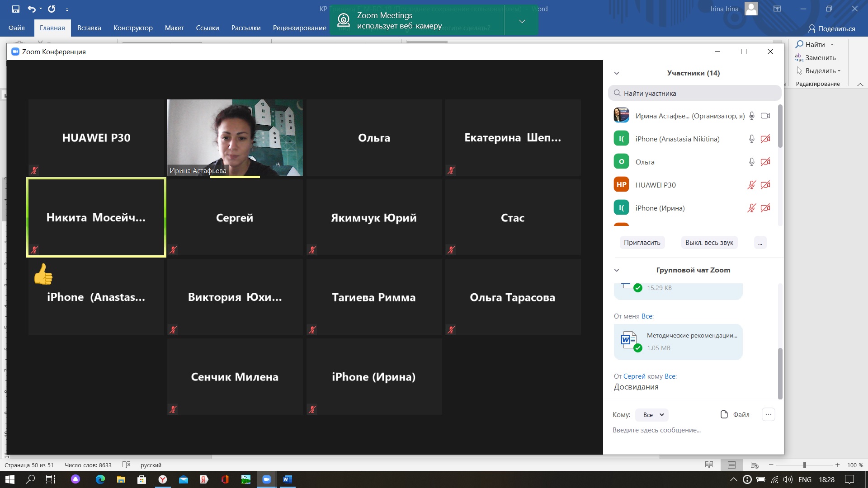Open the Рассылки ribbon tab

[x=246, y=28]
